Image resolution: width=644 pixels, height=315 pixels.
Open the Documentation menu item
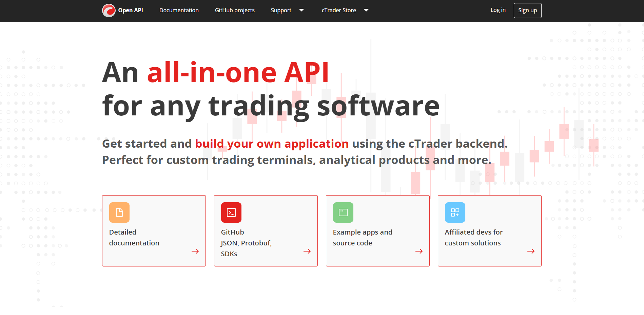[179, 10]
